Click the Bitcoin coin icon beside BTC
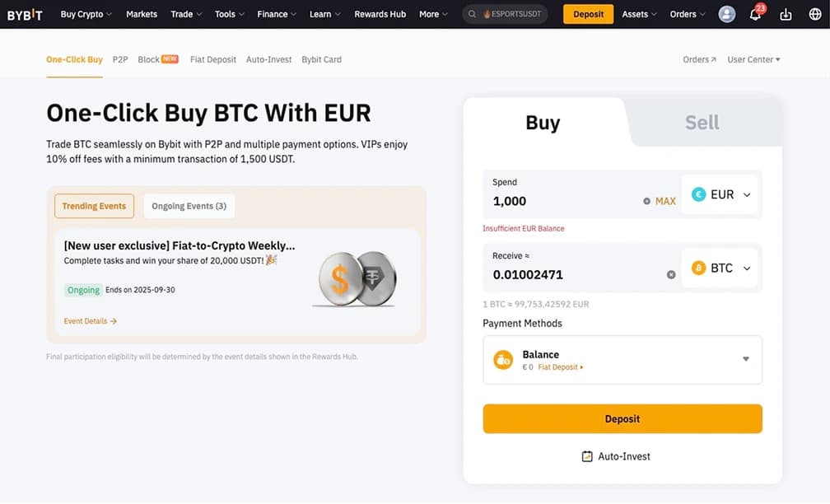The height and width of the screenshot is (504, 830). [x=699, y=268]
